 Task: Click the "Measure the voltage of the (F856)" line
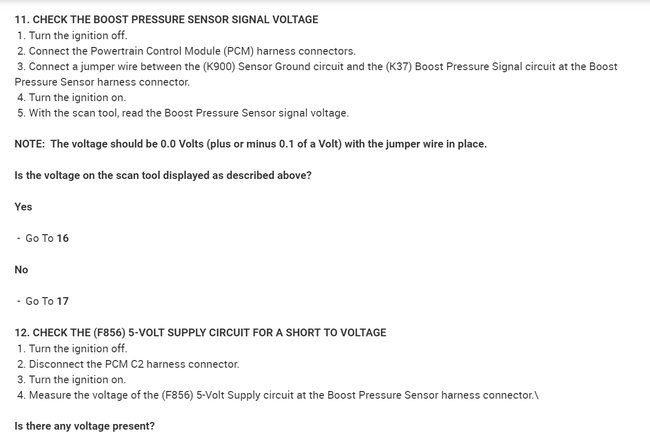coord(270,395)
